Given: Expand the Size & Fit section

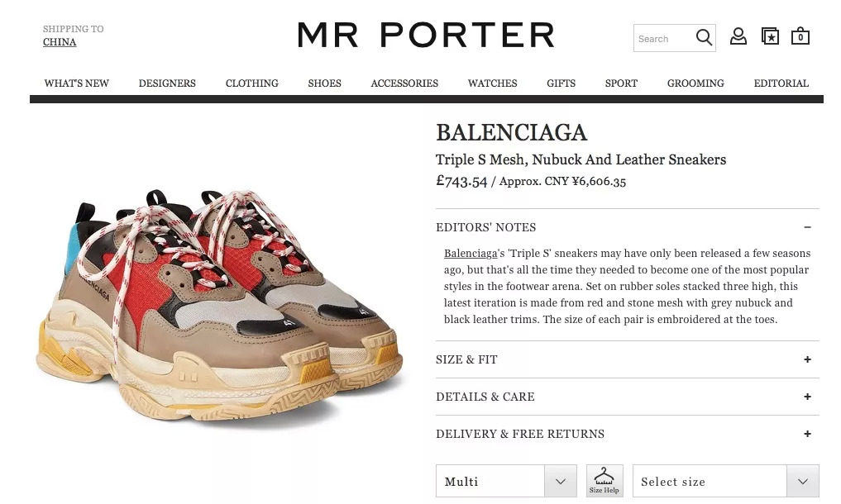Looking at the screenshot, I should coord(627,359).
